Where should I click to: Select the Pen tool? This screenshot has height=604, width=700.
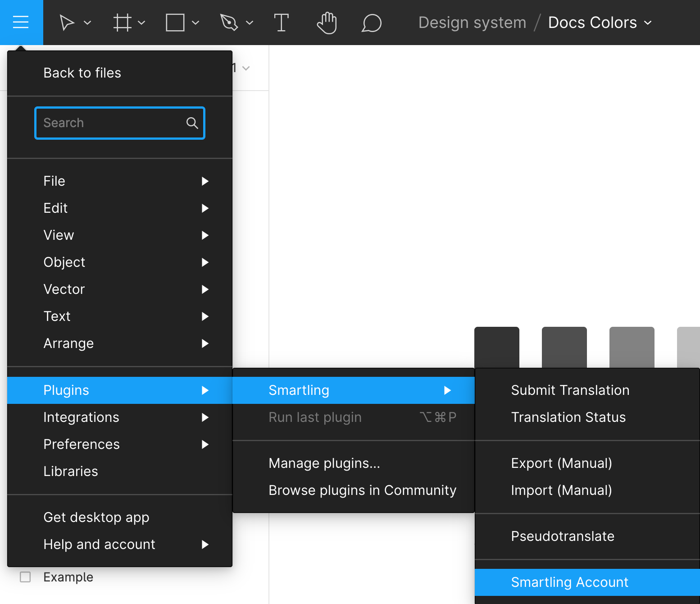point(230,22)
